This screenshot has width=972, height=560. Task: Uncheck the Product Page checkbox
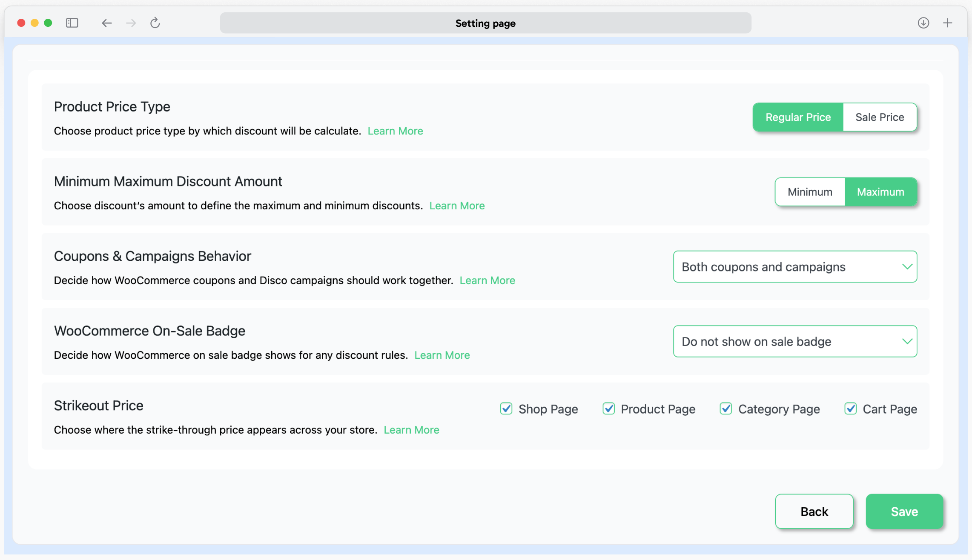(x=608, y=409)
